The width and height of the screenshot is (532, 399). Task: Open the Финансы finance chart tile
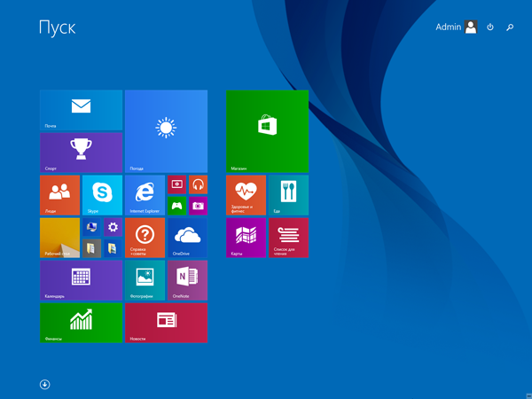point(81,323)
